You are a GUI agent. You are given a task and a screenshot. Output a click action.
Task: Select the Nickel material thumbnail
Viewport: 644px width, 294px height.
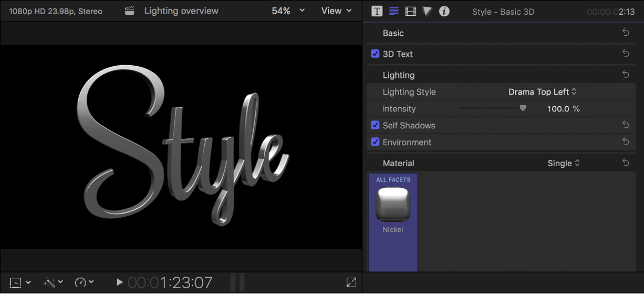pyautogui.click(x=393, y=205)
